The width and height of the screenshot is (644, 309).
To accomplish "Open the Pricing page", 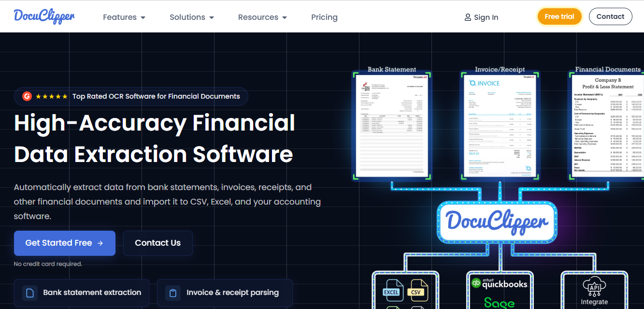I will (324, 17).
